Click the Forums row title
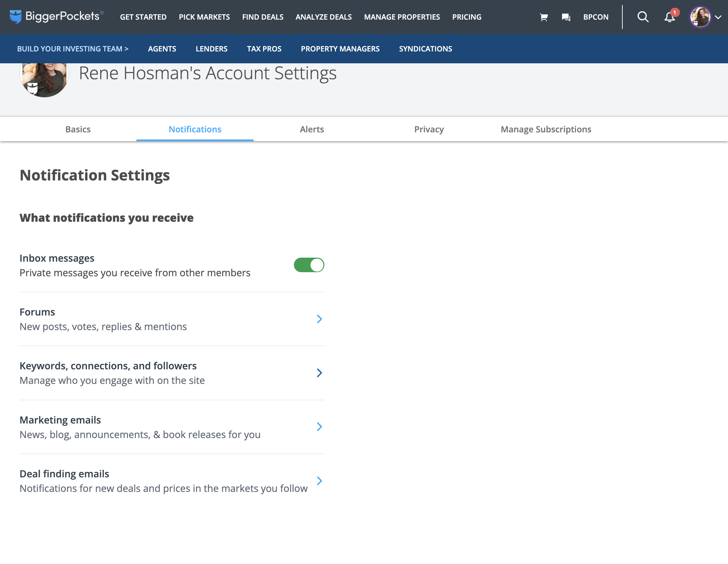728x564 pixels. click(x=37, y=312)
